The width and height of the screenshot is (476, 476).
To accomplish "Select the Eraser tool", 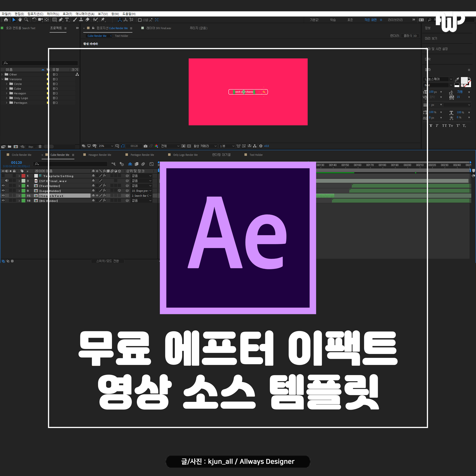I will 87,20.
